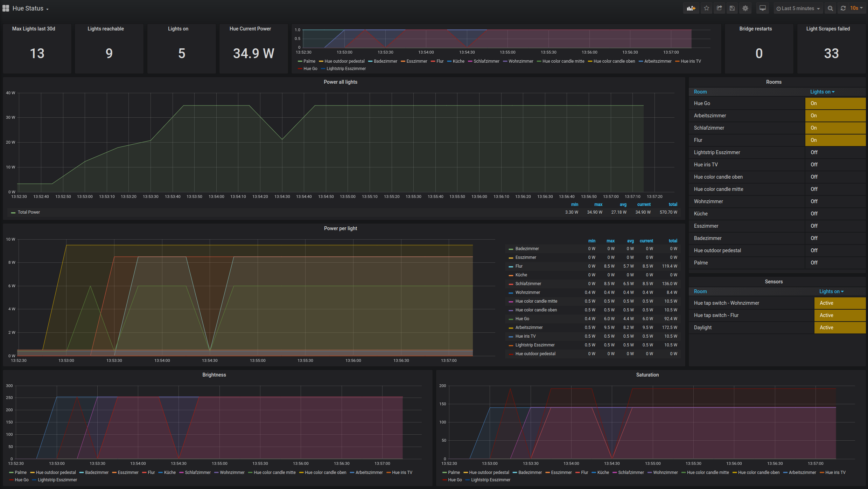Hide Hue Go series in Saturation legend
Screen dimensions: 868x489
point(455,480)
